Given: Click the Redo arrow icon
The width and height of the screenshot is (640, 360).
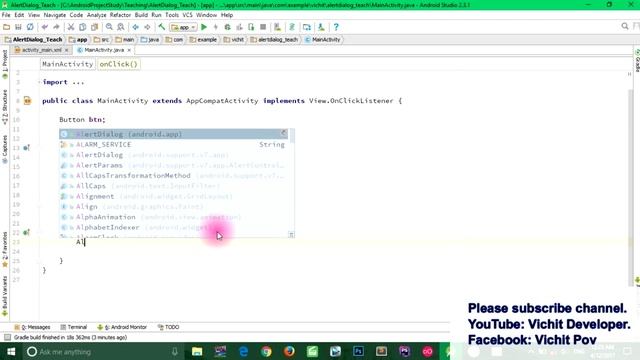Looking at the screenshot, I should [x=56, y=27].
